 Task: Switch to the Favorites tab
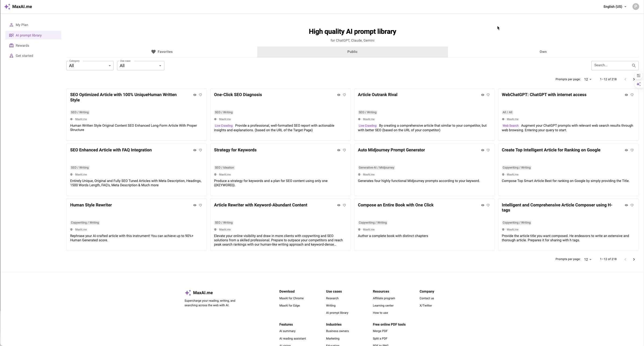click(162, 52)
